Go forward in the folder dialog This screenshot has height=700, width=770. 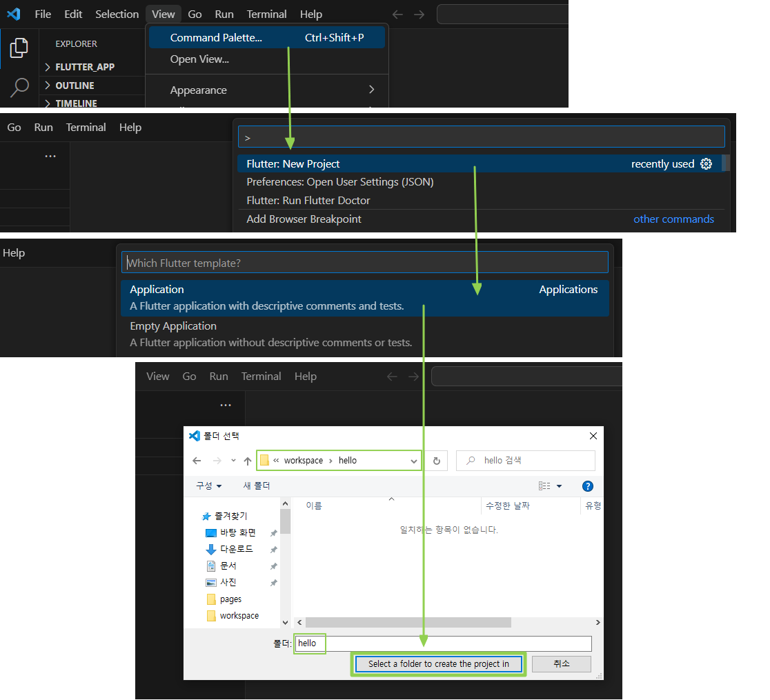click(217, 461)
